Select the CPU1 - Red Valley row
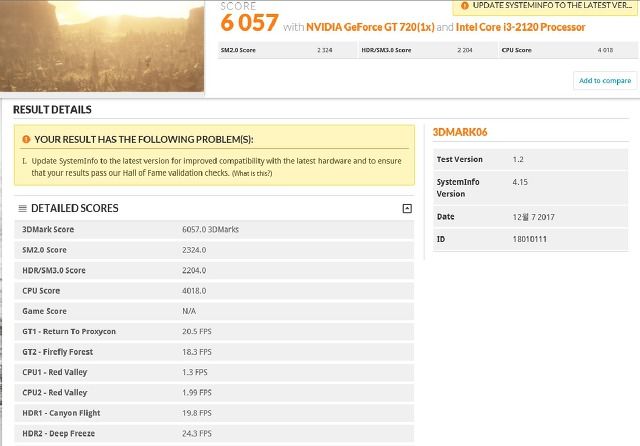This screenshot has height=446, width=640. (214, 372)
